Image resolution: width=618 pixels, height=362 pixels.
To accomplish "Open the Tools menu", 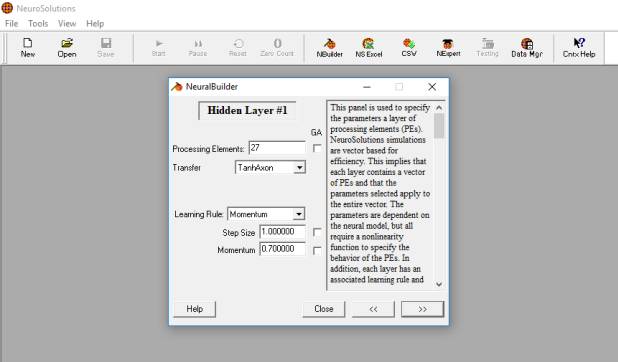I will pos(38,24).
